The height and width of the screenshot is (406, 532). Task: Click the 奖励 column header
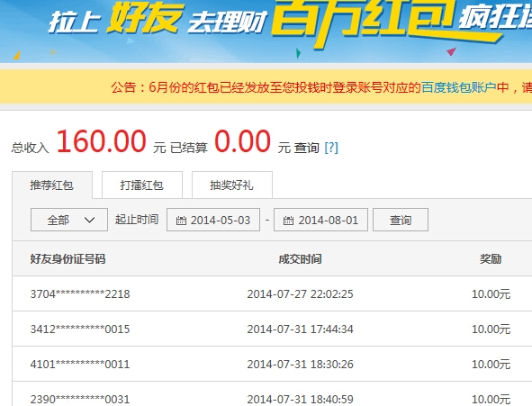[x=491, y=259]
